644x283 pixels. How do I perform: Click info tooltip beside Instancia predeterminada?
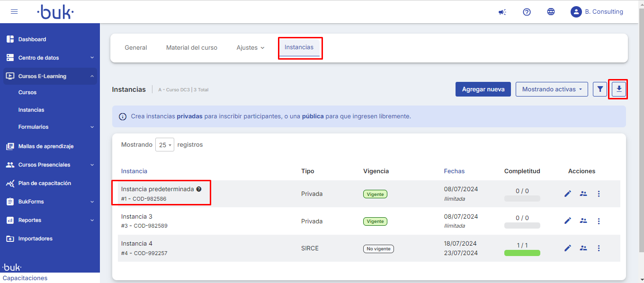click(x=199, y=189)
